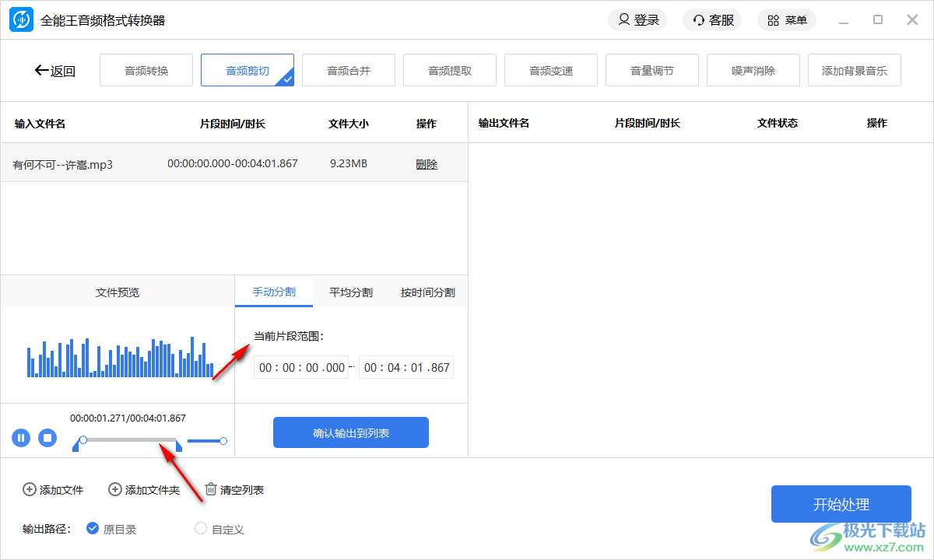Click the 开始处理 button
Image resolution: width=934 pixels, height=560 pixels.
841,504
